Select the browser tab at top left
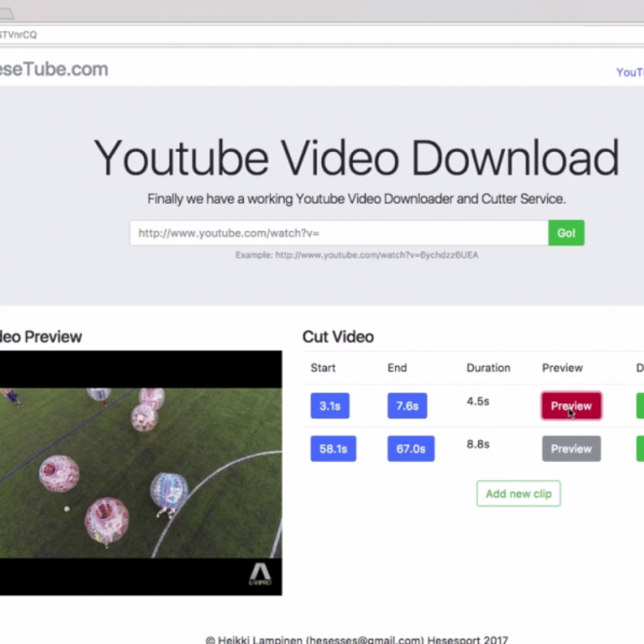The width and height of the screenshot is (644, 644). [x=7, y=13]
